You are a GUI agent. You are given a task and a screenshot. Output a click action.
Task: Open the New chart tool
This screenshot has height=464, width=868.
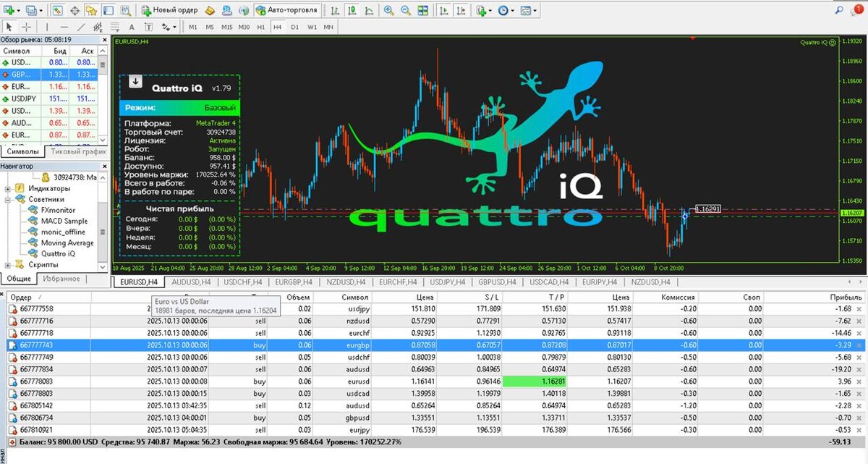(x=9, y=10)
